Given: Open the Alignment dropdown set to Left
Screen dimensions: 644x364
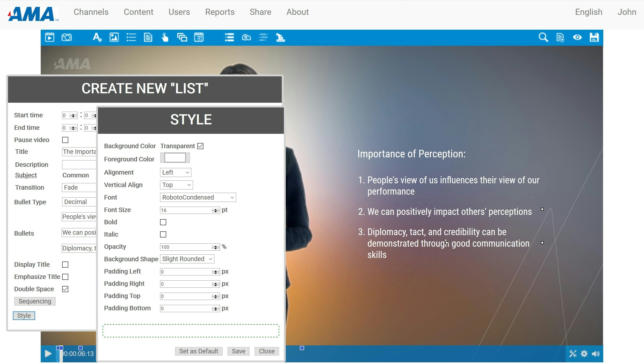Looking at the screenshot, I should [176, 172].
